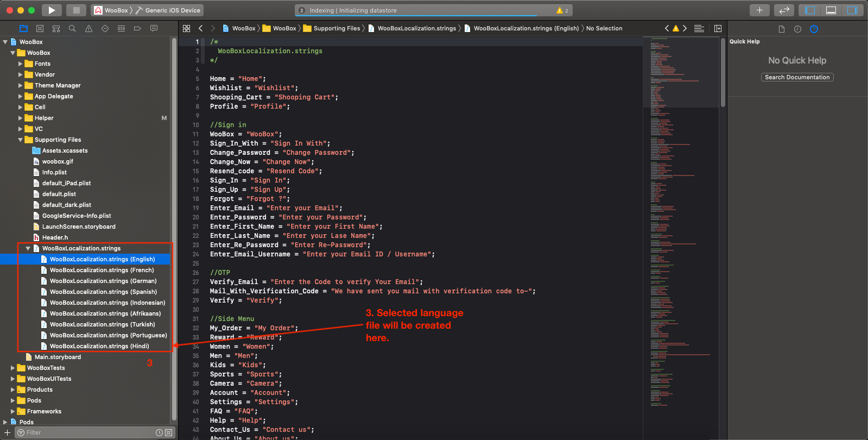Jump to the next issue
The image size is (868, 440).
point(685,28)
